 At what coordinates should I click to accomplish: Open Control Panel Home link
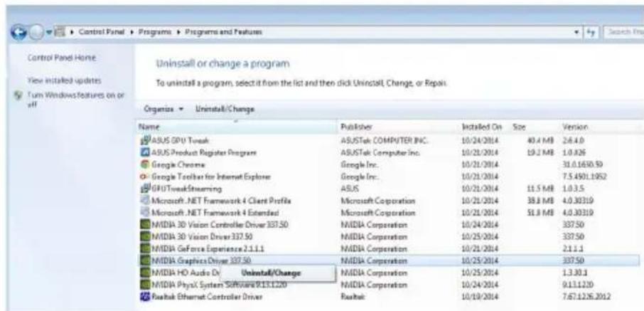[x=62, y=58]
